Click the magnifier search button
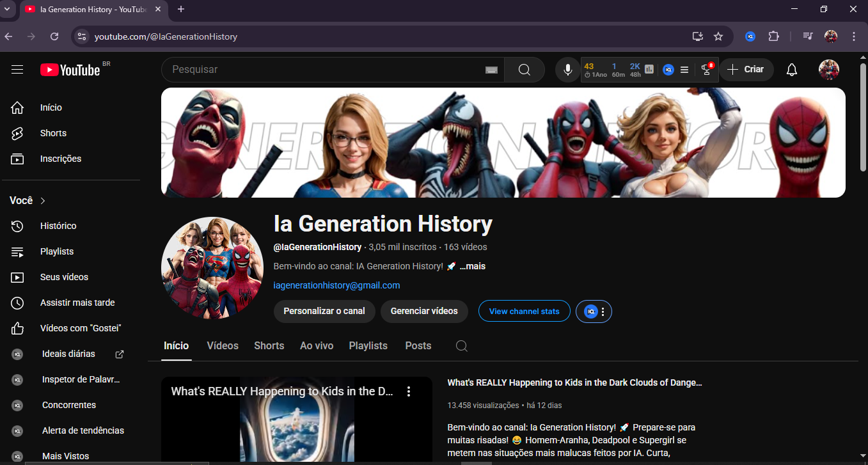 coord(525,70)
